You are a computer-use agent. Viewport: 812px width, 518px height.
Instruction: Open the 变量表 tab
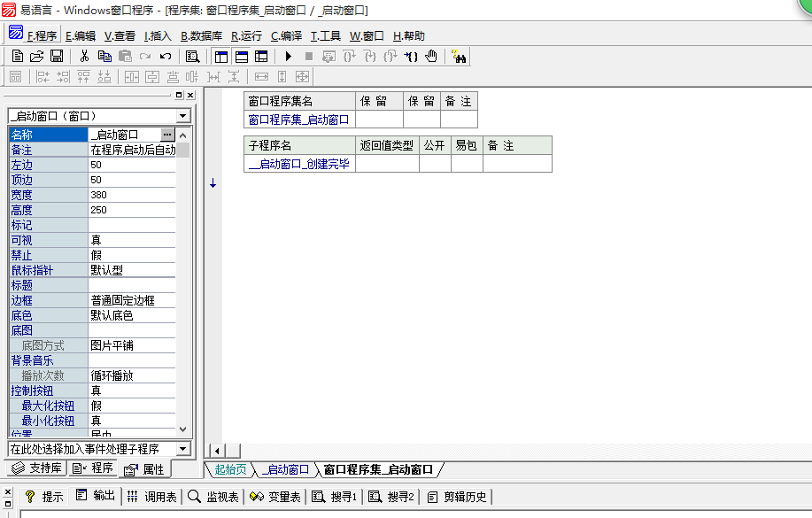point(275,497)
